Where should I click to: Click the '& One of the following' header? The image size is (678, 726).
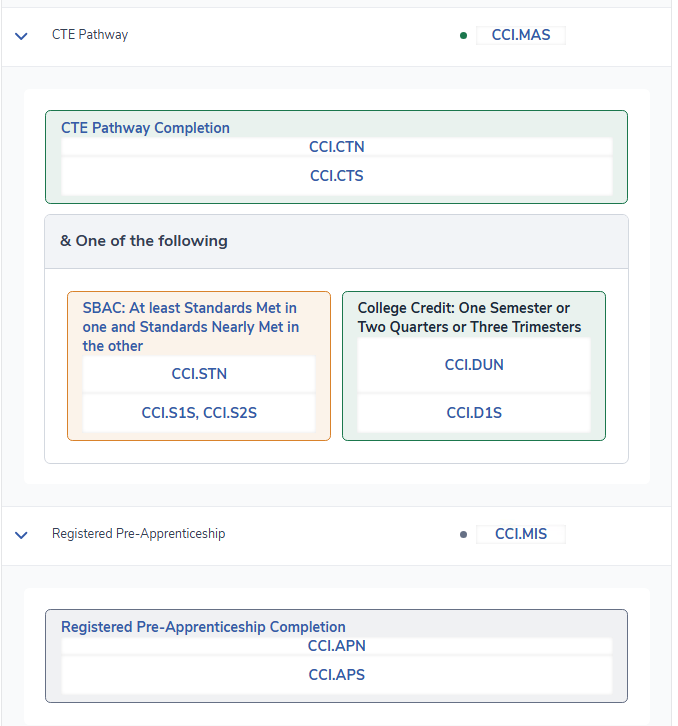[x=144, y=241]
